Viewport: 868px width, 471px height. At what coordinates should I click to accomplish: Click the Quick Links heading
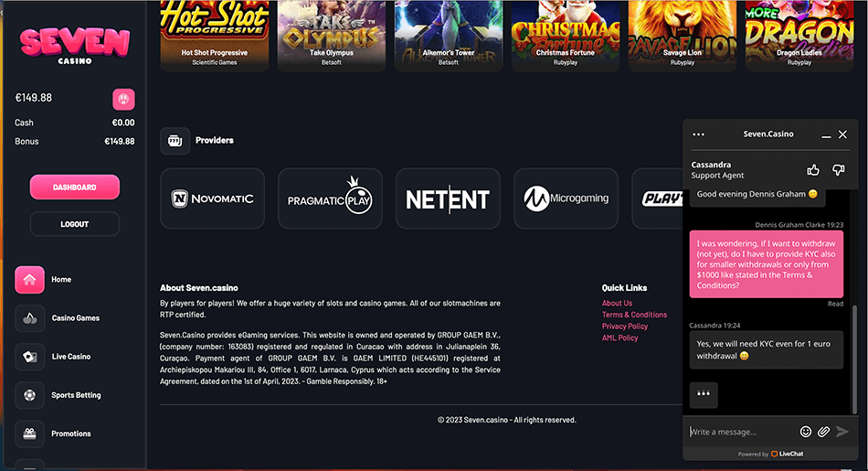pyautogui.click(x=624, y=287)
